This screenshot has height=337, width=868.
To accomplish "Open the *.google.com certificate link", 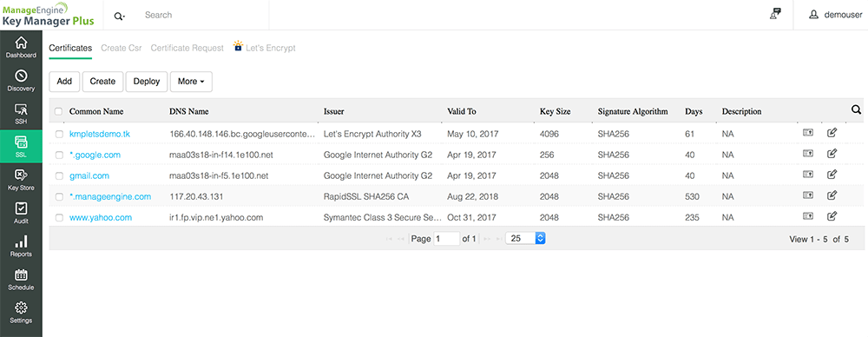I will [x=95, y=155].
